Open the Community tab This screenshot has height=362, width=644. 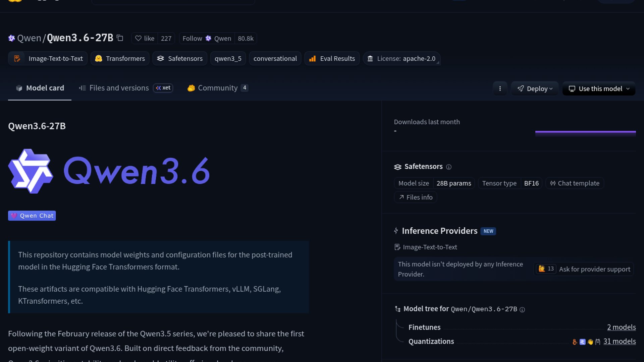(x=217, y=88)
